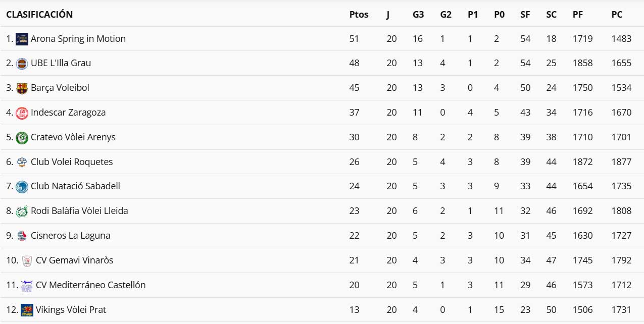This screenshot has width=644, height=324.
Task: Click the G3 column header
Action: [x=418, y=15]
